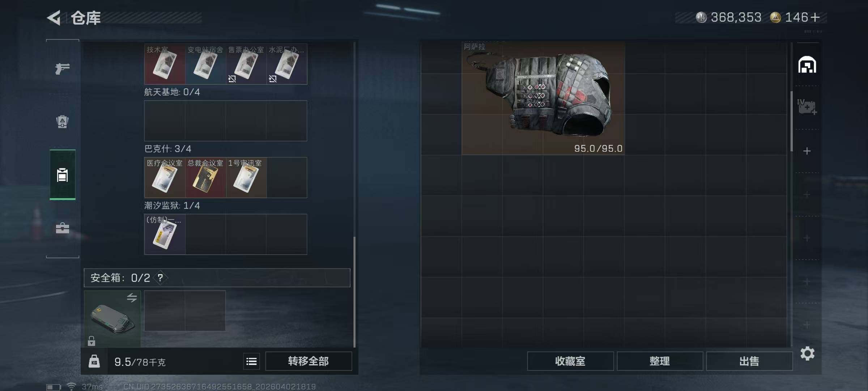Swap the safe box using arrows icon
This screenshot has width=868, height=391.
coord(132,298)
